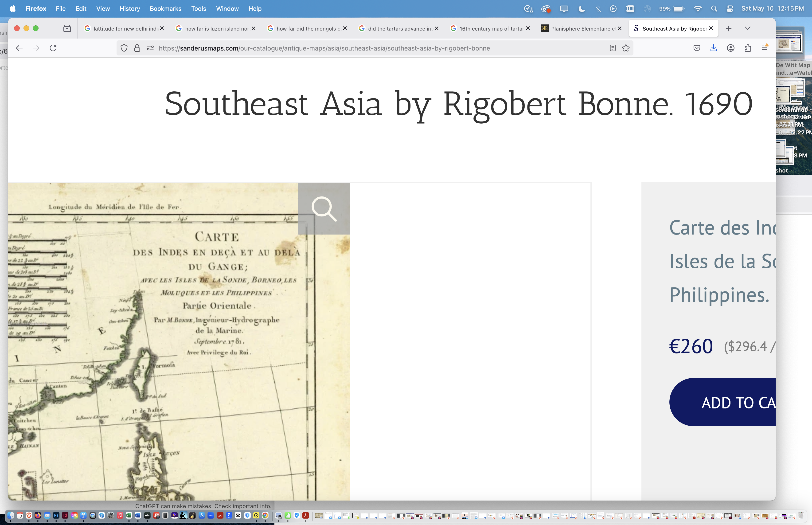Open the History menu
Viewport: 812px width, 525px height.
point(130,8)
